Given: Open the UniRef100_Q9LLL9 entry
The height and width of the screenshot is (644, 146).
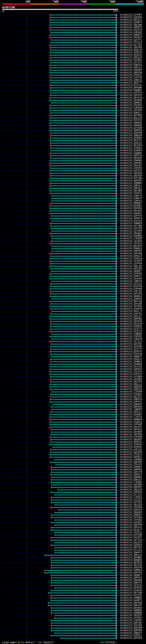Looking at the screenshot, I should pyautogui.click(x=131, y=384).
